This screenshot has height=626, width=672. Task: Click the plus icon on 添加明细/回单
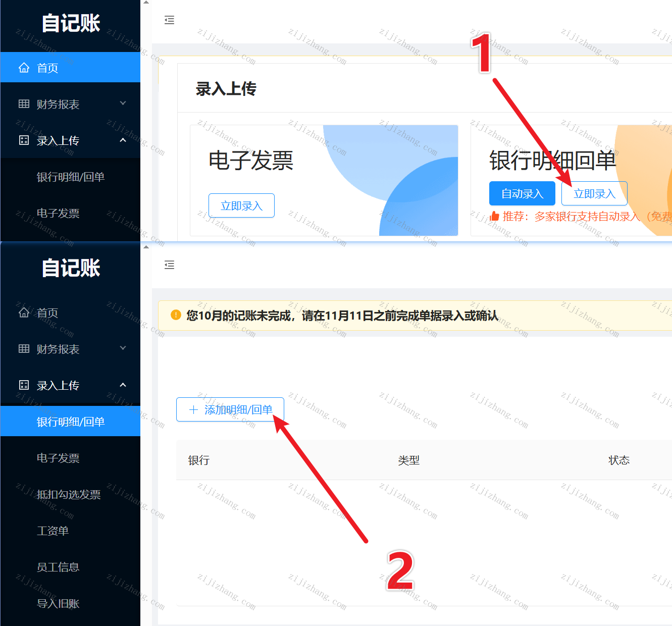tap(193, 410)
